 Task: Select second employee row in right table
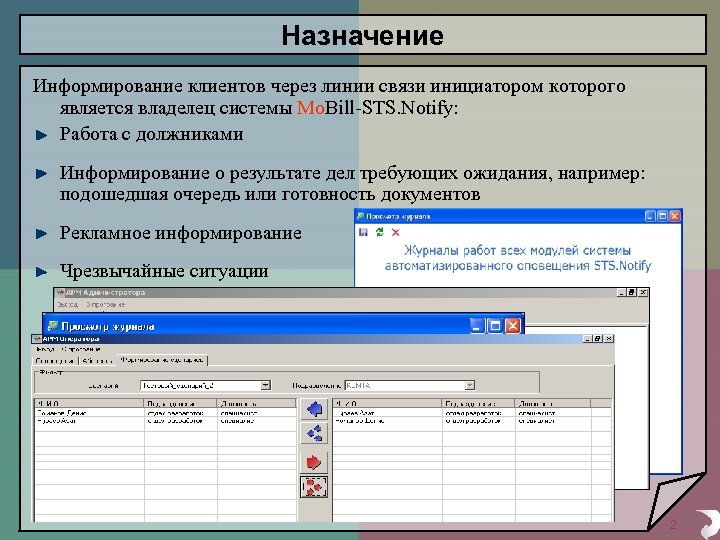472,421
